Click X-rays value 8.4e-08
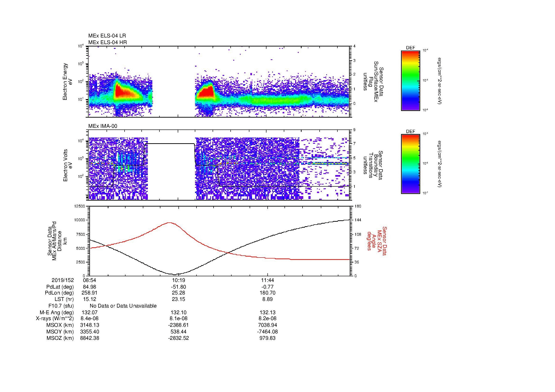 (89, 318)
